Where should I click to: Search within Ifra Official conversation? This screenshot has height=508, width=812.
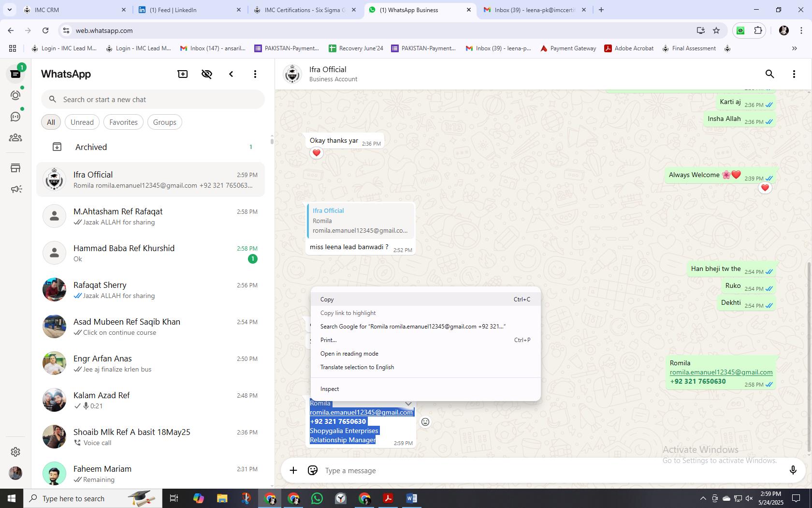tap(770, 74)
